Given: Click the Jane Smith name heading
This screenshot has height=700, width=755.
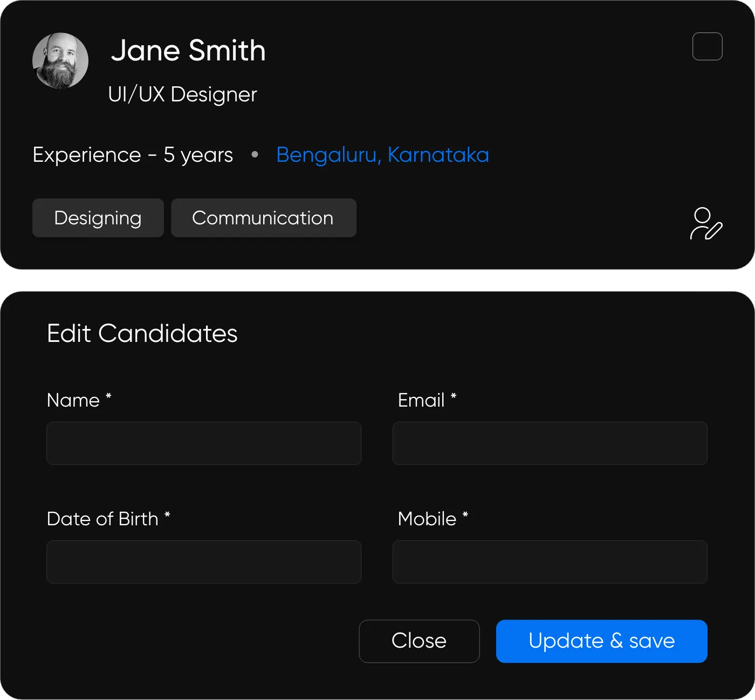Looking at the screenshot, I should click(x=188, y=51).
